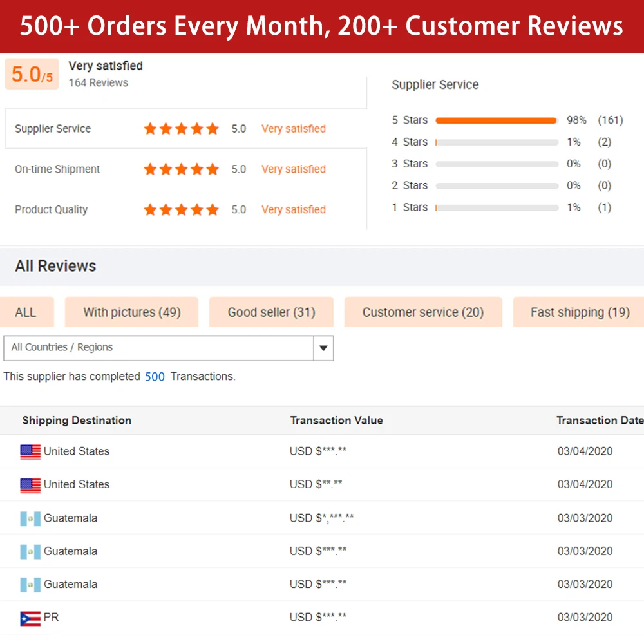This screenshot has height=644, width=644.
Task: Open the All Countries / Regions dropdown arrow
Action: point(323,348)
